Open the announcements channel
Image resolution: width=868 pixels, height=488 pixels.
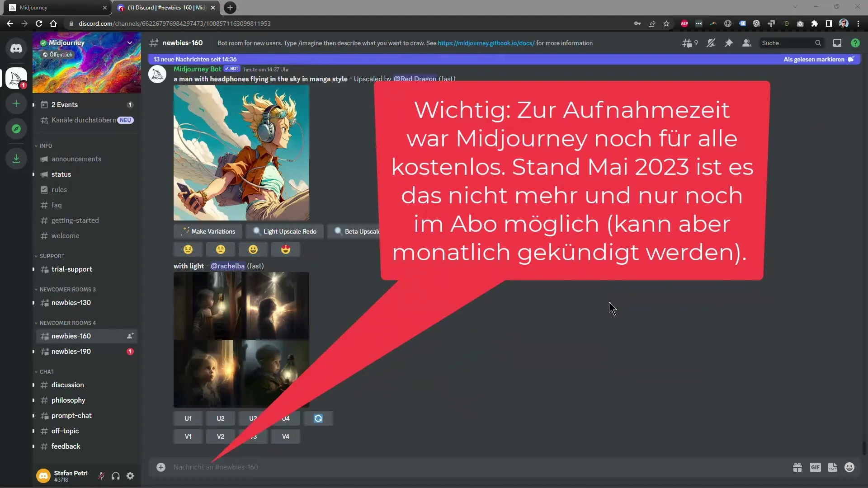(x=86, y=159)
